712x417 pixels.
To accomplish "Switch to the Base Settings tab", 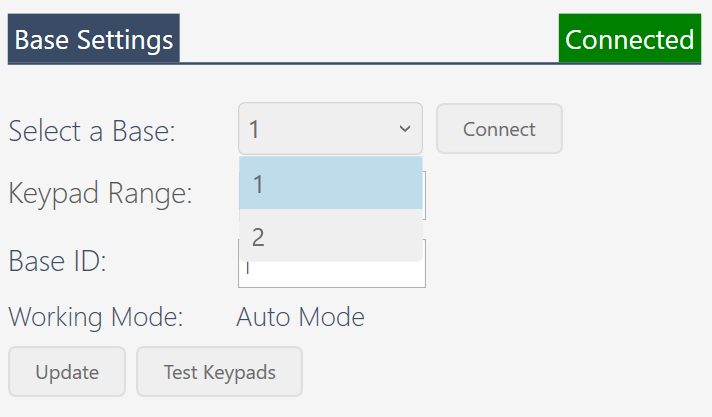I will click(94, 38).
